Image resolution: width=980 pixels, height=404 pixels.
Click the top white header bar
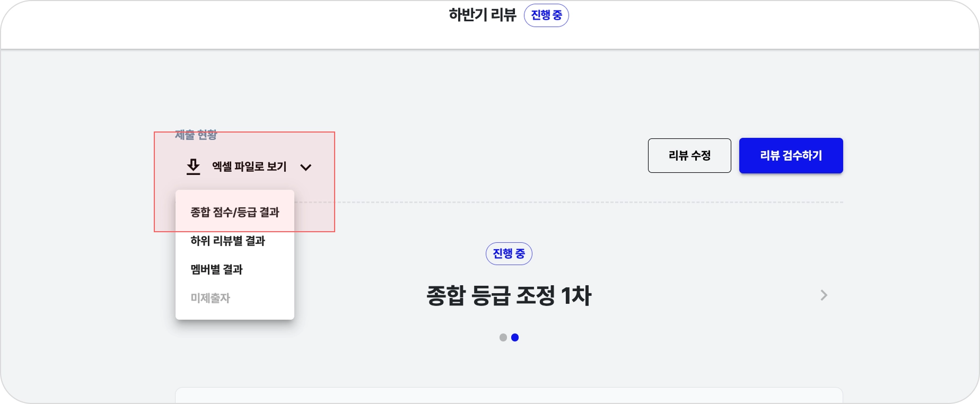pos(490,24)
